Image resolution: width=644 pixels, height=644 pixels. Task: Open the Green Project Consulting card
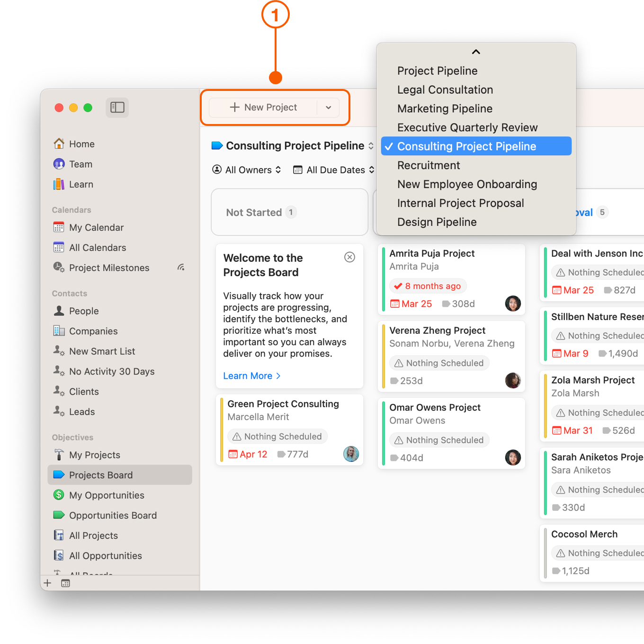283,404
